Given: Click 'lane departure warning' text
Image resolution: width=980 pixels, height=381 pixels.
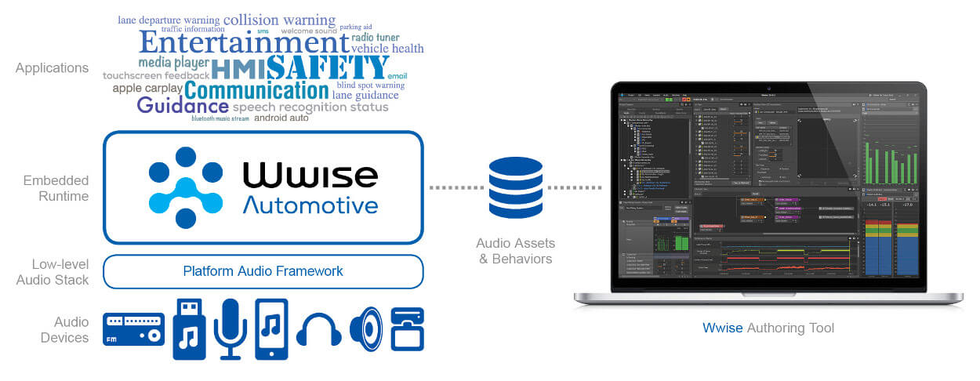Looking at the screenshot, I should (169, 20).
